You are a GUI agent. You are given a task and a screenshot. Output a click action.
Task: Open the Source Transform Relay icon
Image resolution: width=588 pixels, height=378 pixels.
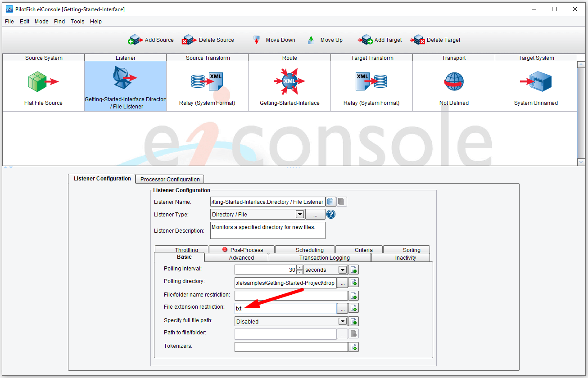click(x=207, y=81)
